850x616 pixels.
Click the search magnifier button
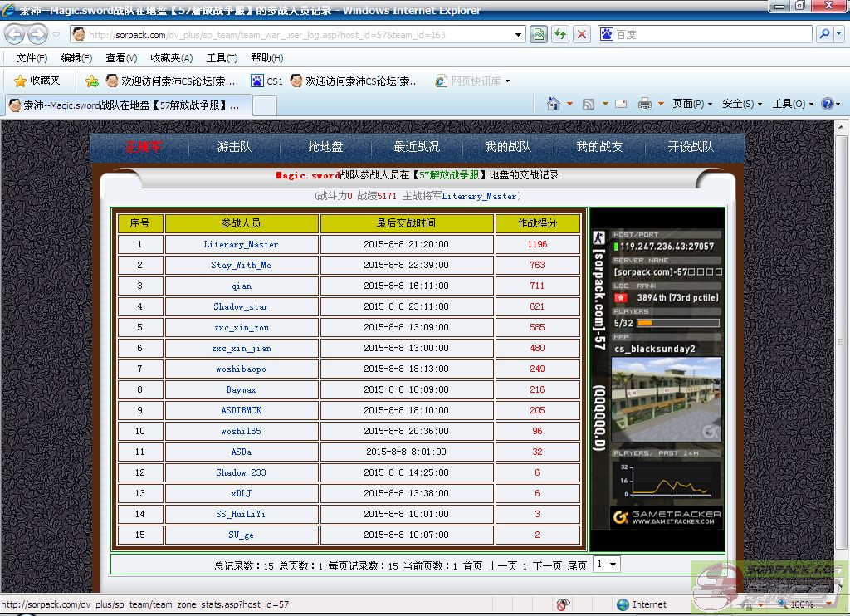pyautogui.click(x=824, y=35)
